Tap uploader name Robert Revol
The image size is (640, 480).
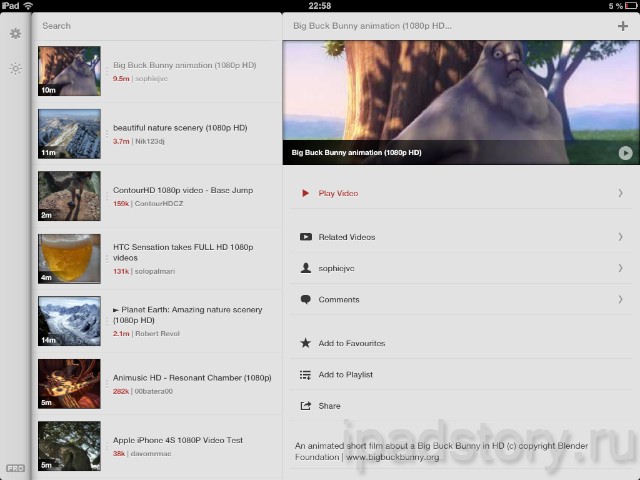157,333
